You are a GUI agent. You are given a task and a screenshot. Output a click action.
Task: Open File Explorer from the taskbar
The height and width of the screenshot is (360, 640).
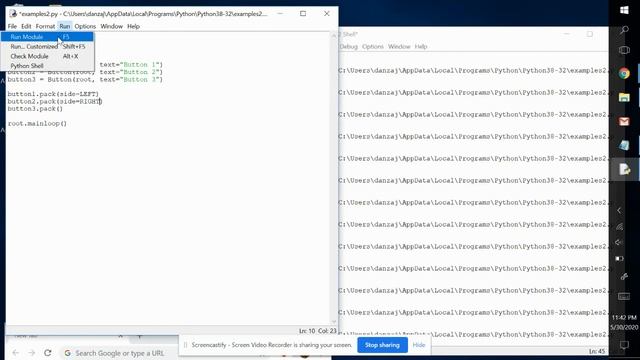pos(624,98)
